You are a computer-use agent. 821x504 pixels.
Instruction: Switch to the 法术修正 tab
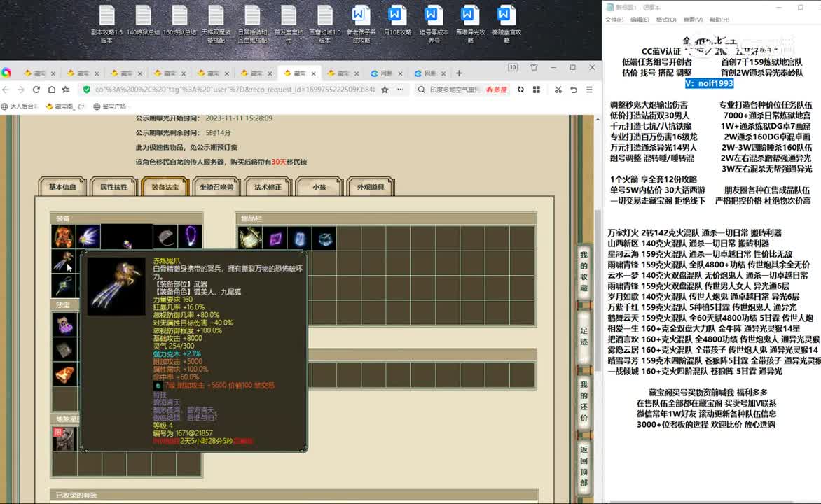point(268,187)
